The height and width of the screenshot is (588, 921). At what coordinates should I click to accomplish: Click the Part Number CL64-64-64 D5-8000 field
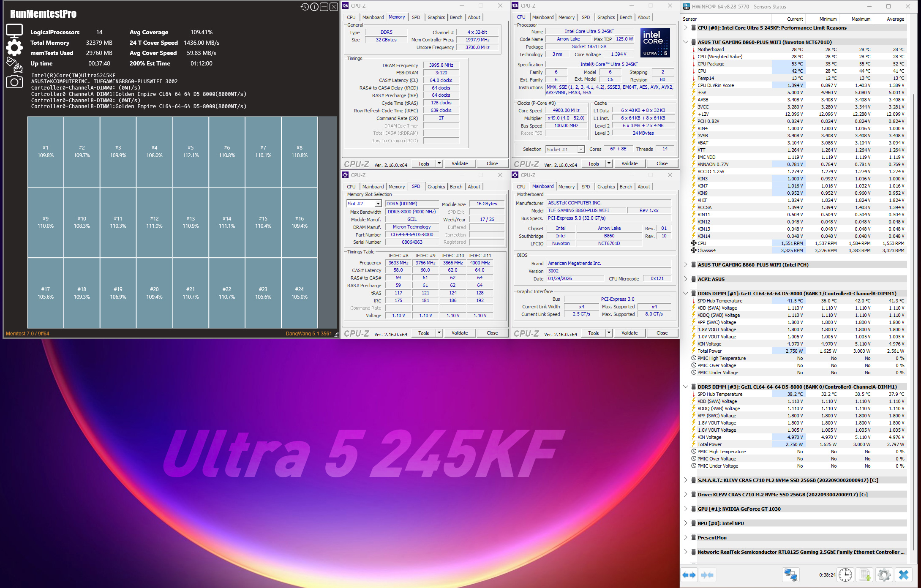pos(412,235)
